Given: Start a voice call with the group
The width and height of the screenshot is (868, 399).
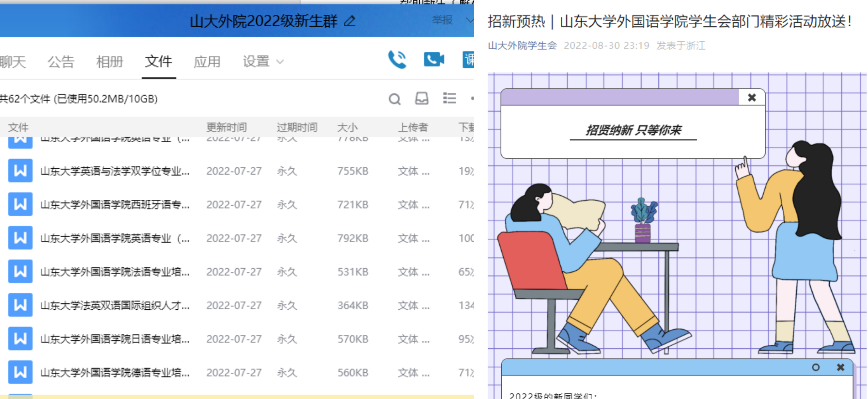Looking at the screenshot, I should click(397, 60).
